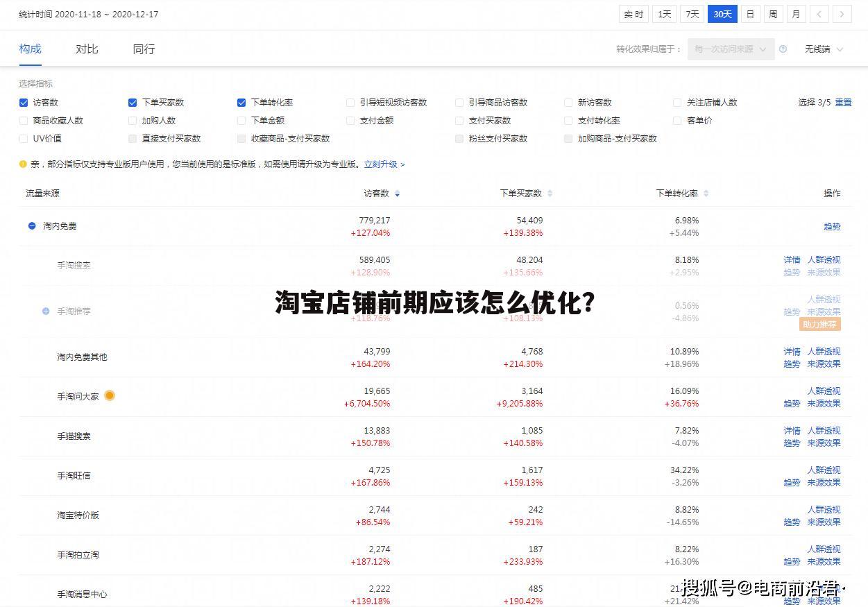Open 详情 for 手淘搜索 row
868x607 pixels.
(792, 260)
